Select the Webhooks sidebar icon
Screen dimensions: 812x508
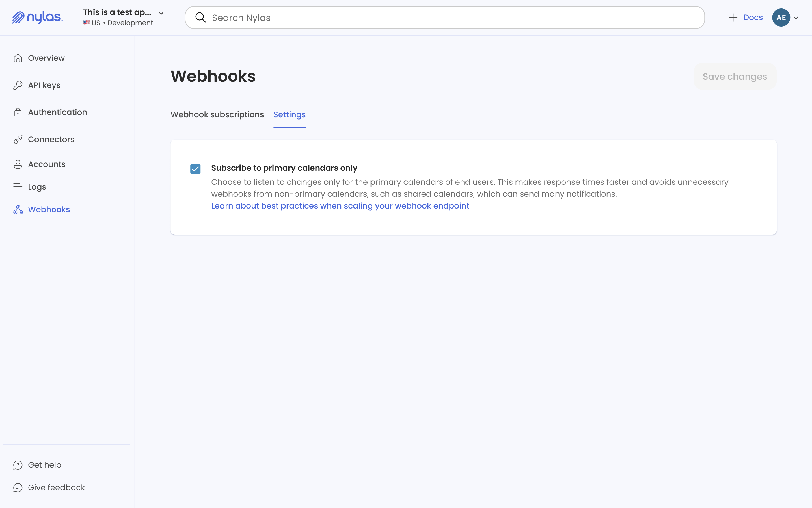[x=18, y=209]
